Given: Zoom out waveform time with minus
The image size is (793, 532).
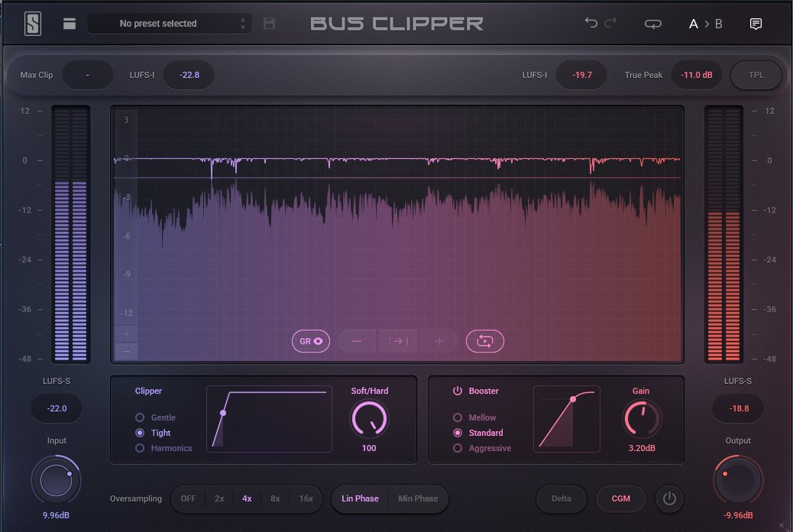Looking at the screenshot, I should tap(357, 341).
